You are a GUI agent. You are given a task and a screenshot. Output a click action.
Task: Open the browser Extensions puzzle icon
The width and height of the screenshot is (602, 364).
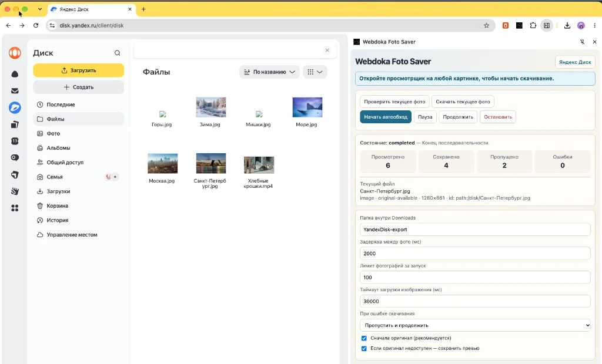tap(533, 25)
